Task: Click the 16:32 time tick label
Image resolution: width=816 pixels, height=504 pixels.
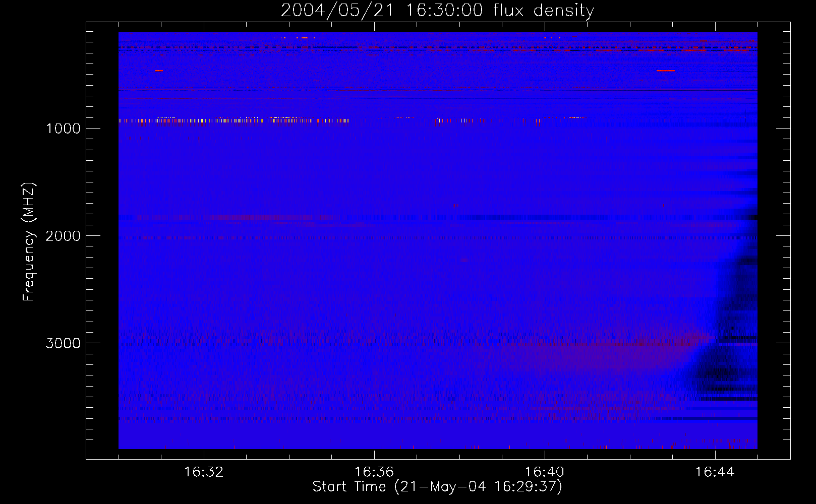Action: [x=204, y=472]
